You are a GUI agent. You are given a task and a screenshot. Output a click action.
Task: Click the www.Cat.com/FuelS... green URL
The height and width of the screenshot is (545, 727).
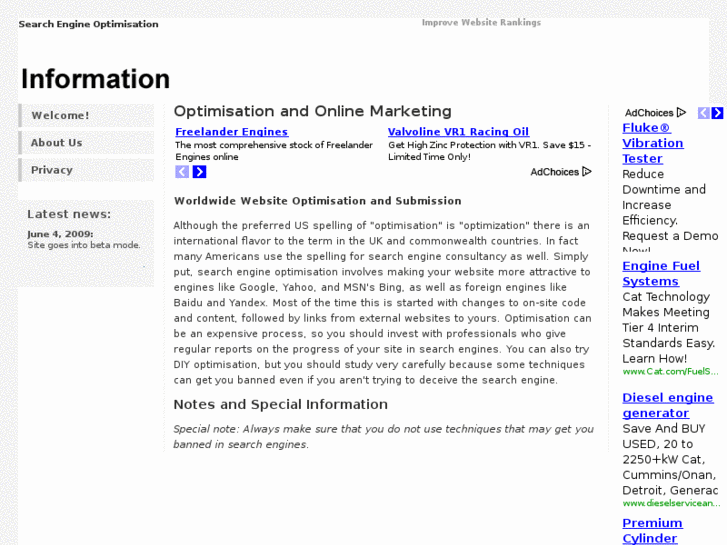(x=670, y=372)
